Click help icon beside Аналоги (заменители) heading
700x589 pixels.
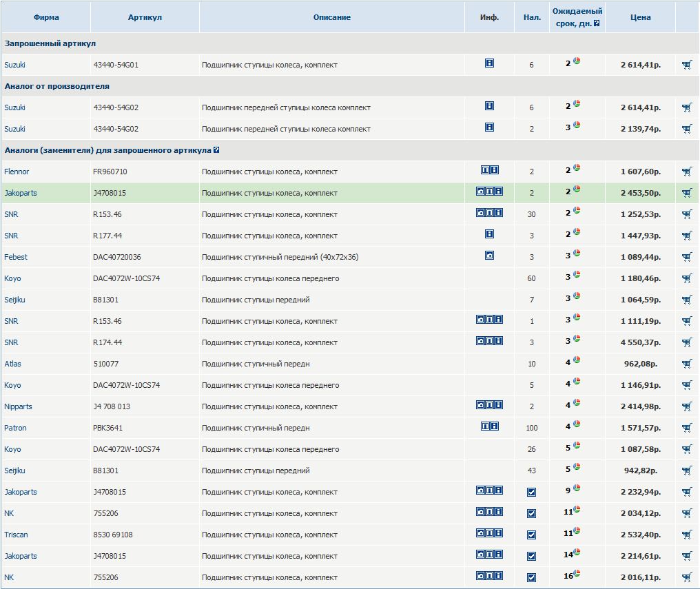pyautogui.click(x=216, y=150)
